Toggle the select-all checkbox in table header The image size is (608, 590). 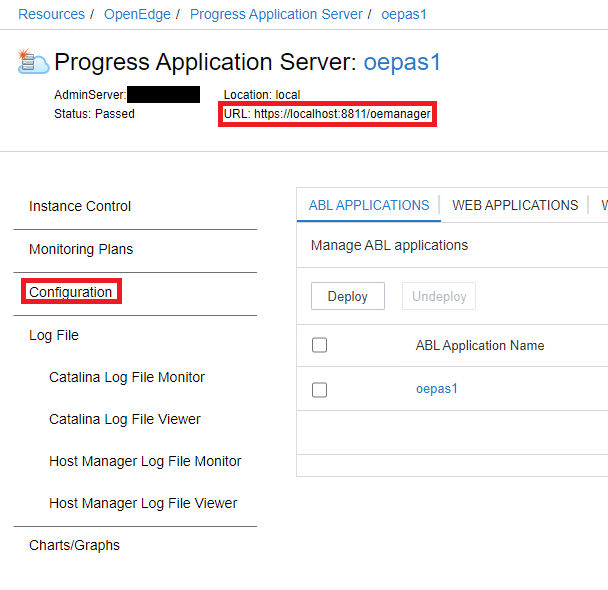click(x=320, y=345)
